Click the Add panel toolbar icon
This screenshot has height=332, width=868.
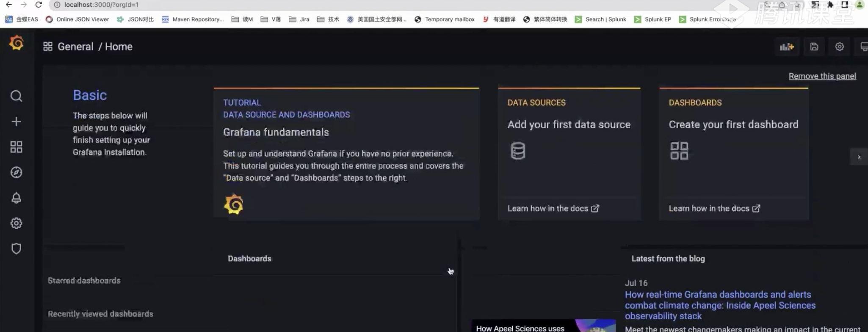[787, 47]
